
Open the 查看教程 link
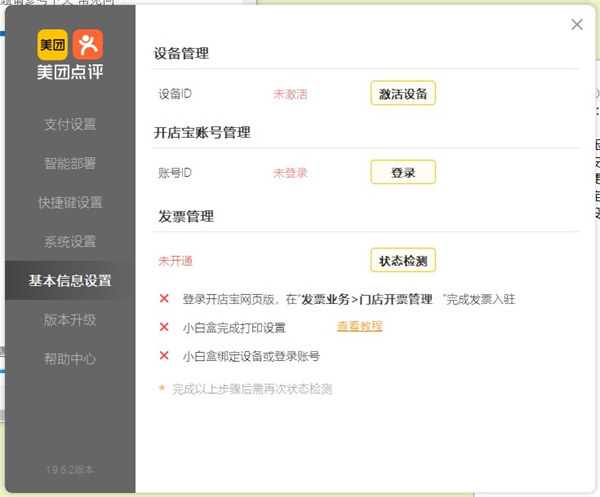point(360,326)
